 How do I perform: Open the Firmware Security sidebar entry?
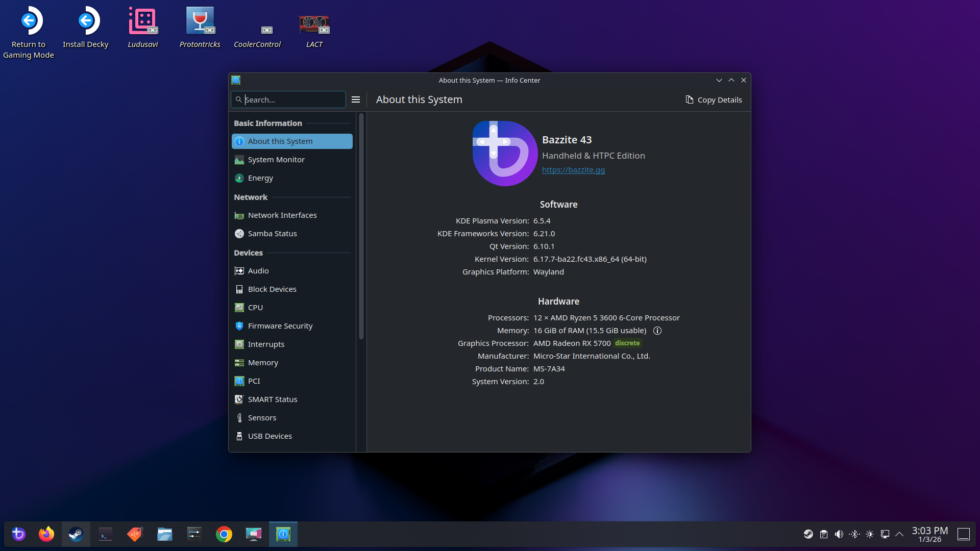click(x=280, y=326)
